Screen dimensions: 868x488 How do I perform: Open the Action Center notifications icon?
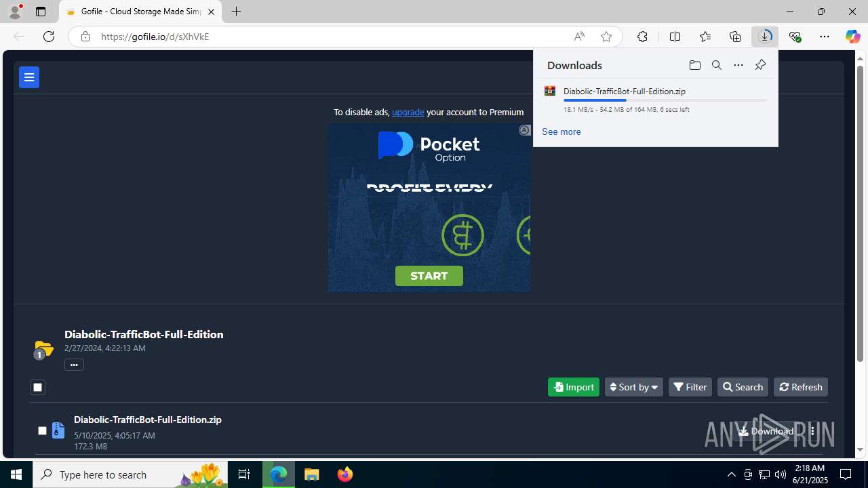pos(846,474)
